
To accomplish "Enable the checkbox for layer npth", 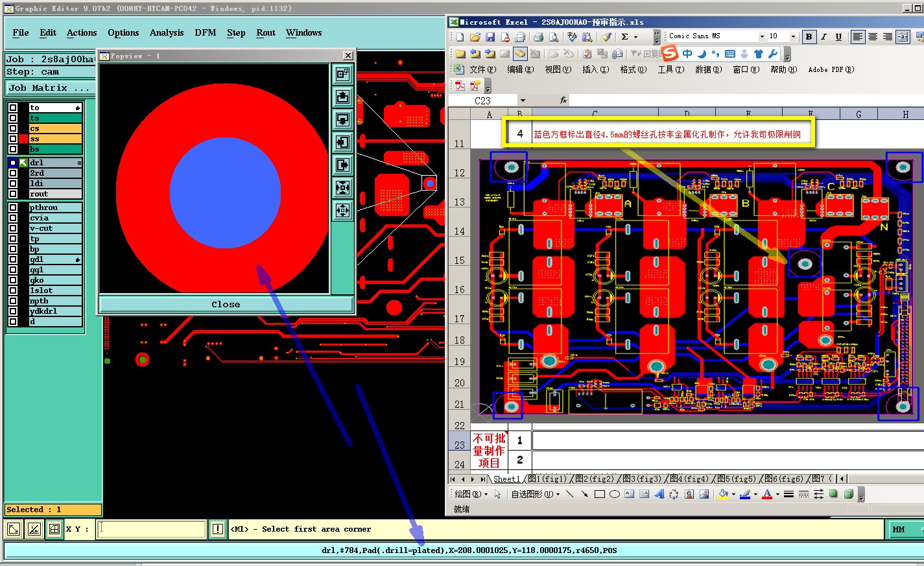I will click(x=13, y=301).
